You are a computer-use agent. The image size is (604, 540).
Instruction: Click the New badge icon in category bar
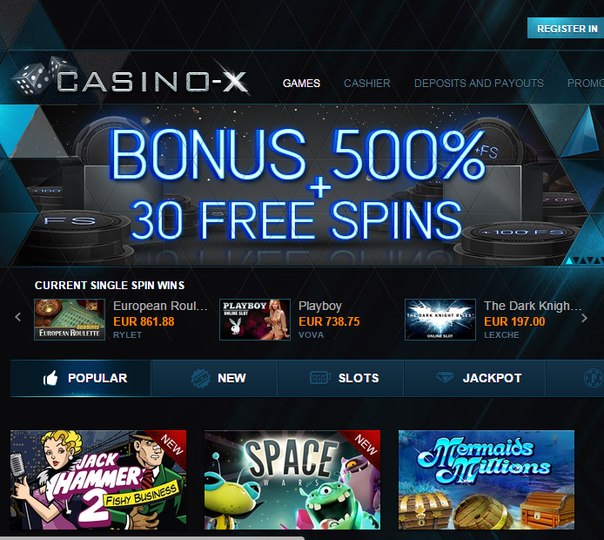200,378
